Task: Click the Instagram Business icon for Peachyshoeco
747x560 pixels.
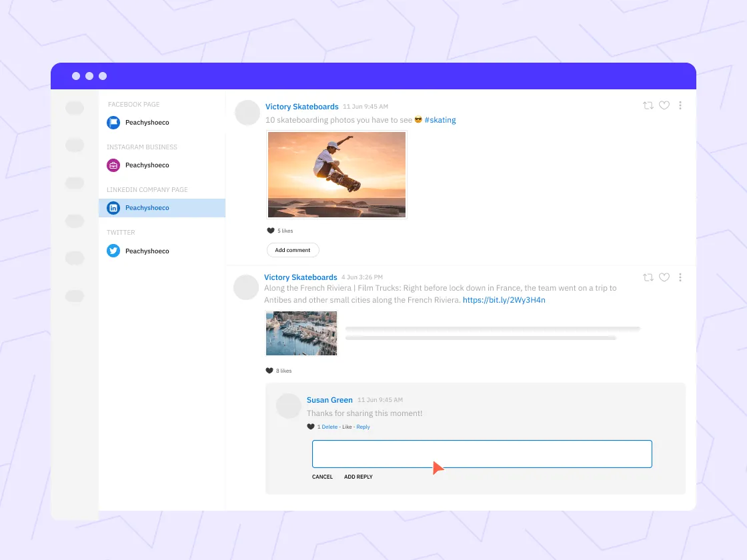Action: [113, 165]
